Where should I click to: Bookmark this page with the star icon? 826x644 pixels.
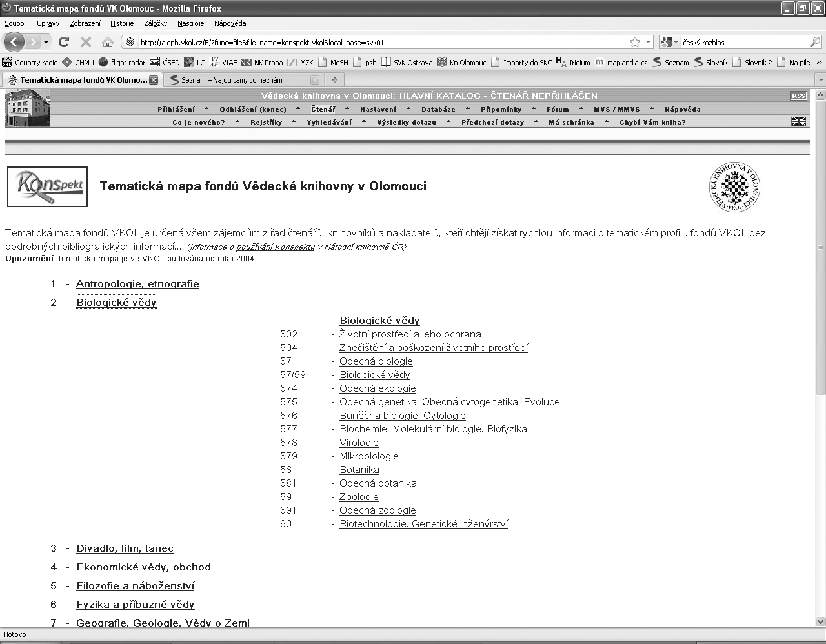[x=635, y=42]
